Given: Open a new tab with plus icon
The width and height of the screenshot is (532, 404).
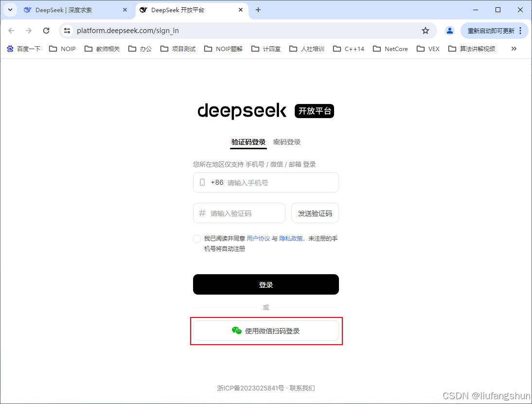Looking at the screenshot, I should (x=258, y=10).
